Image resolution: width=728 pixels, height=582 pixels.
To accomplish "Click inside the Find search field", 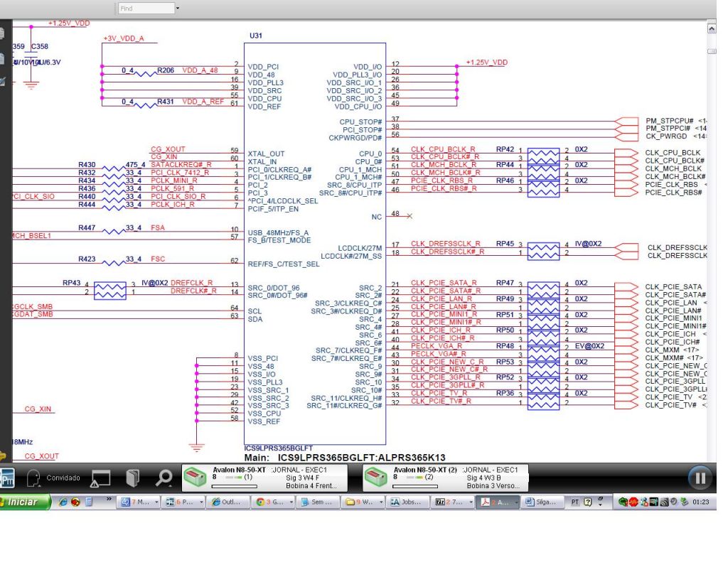I will click(x=146, y=9).
